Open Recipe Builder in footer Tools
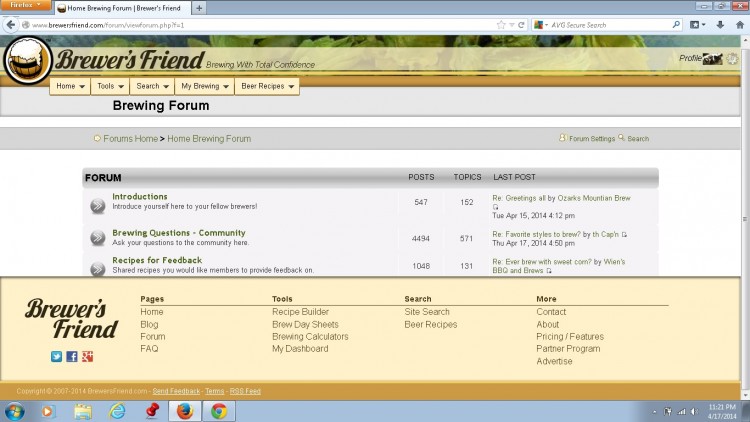 click(x=300, y=311)
